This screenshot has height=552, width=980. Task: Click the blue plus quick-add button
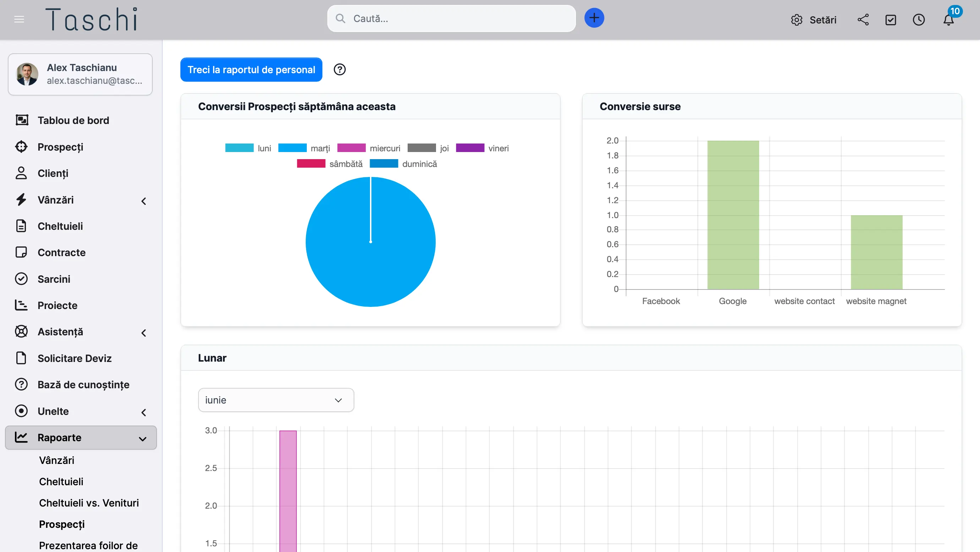[x=594, y=18]
